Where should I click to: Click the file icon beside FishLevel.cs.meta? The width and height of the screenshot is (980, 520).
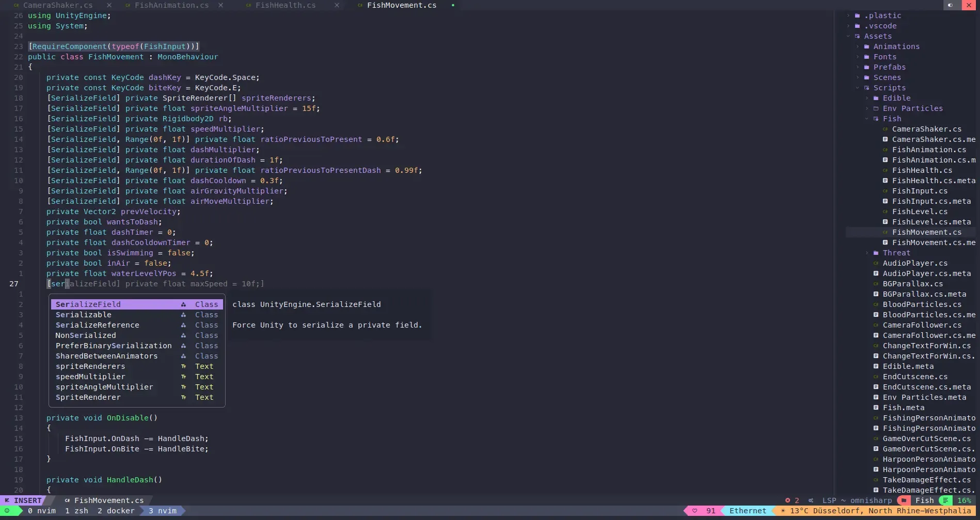pos(885,222)
